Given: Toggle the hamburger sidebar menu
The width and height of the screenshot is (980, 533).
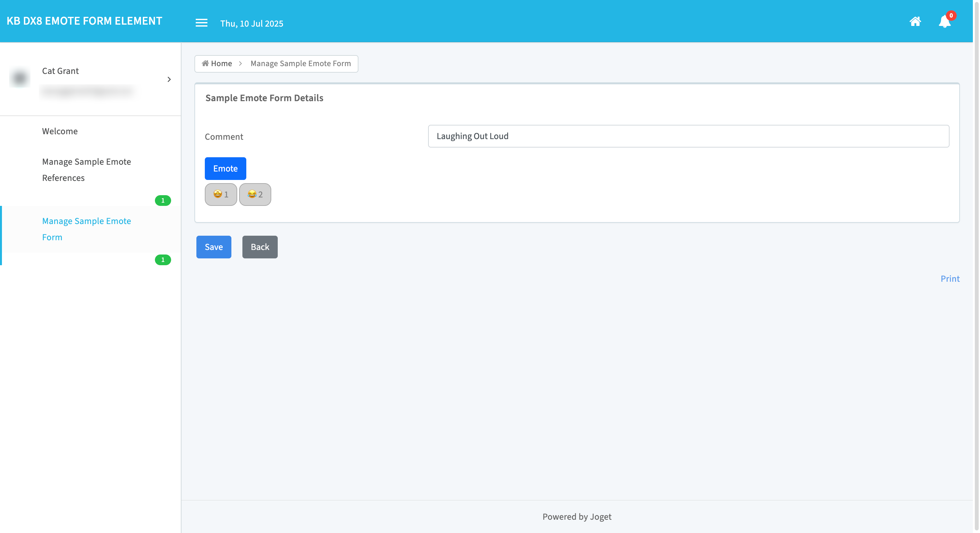Looking at the screenshot, I should [201, 23].
